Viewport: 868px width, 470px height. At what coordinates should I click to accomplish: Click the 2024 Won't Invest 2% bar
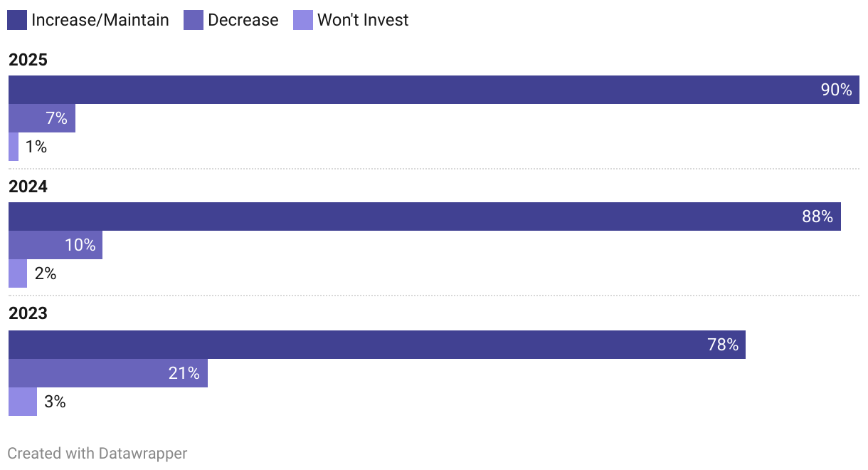[18, 273]
